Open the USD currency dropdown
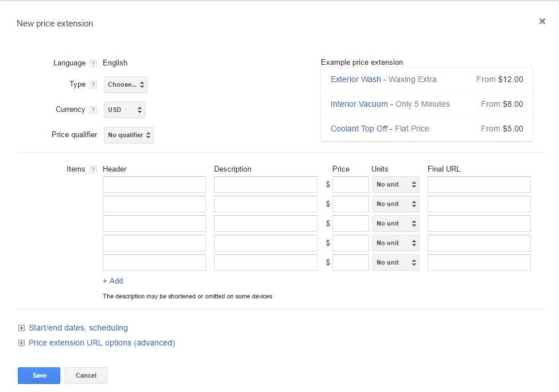 (125, 110)
